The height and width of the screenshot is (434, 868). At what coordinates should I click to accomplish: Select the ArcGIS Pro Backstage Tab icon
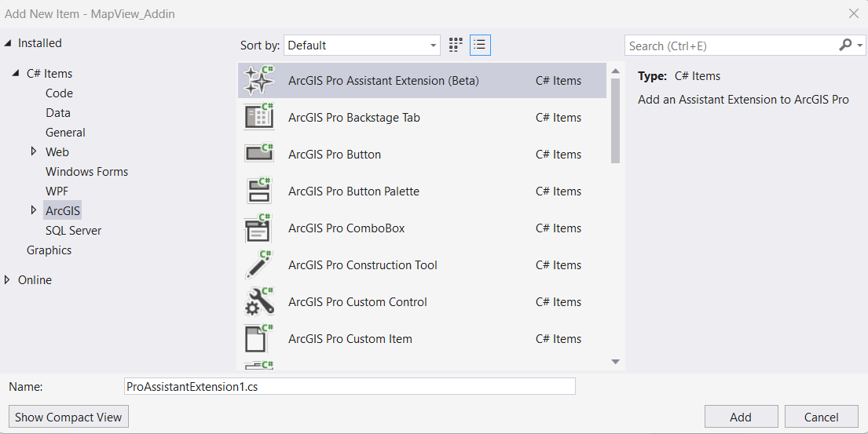[x=259, y=117]
